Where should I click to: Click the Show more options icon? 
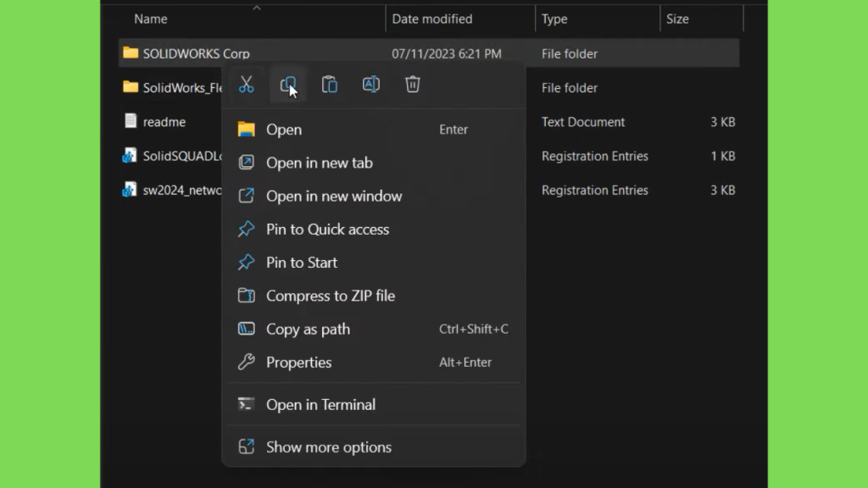pyautogui.click(x=247, y=446)
